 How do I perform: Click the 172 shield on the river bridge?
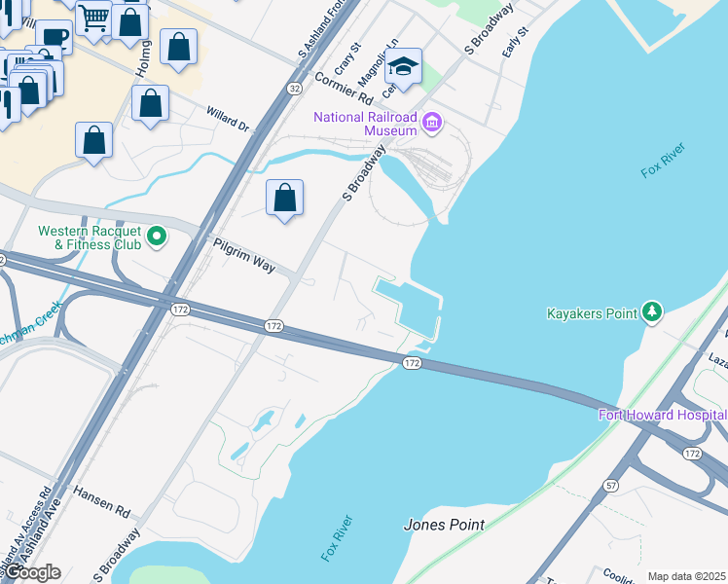(412, 363)
